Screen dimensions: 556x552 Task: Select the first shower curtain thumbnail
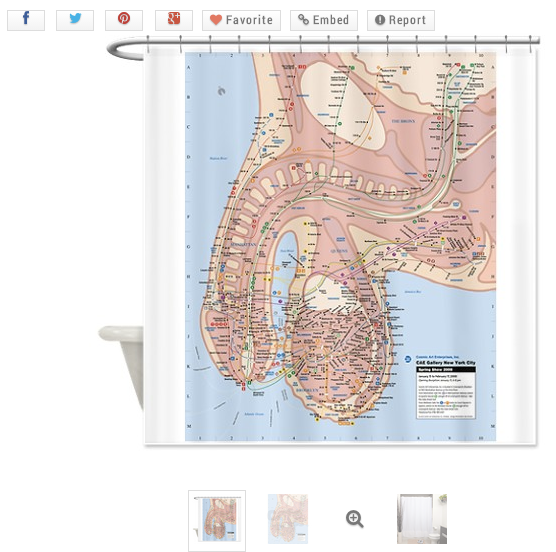[x=217, y=520]
